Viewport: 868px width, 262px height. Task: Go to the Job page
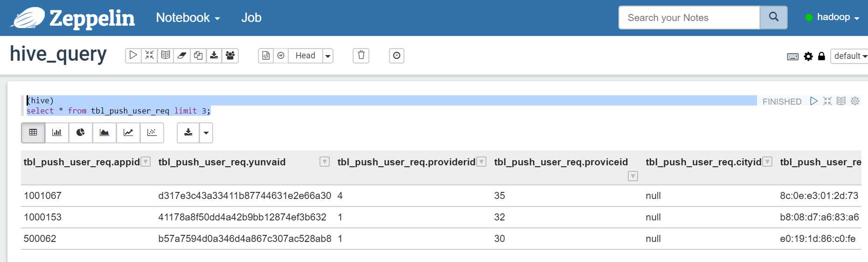click(251, 18)
